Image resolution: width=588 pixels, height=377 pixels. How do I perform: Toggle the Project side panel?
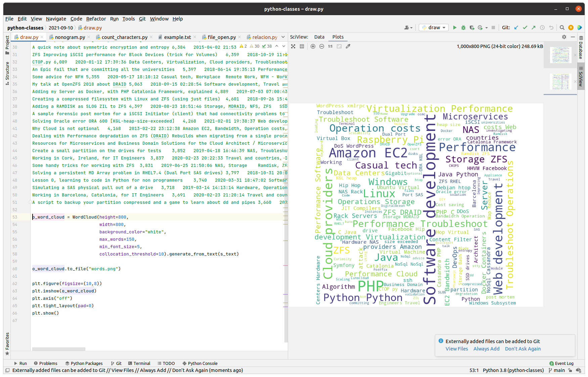[x=7, y=45]
